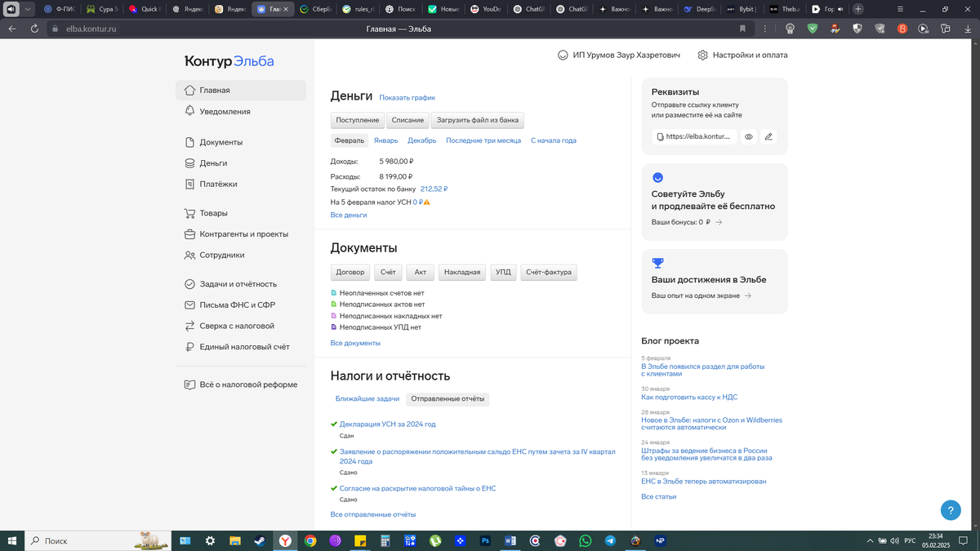980x551 pixels.
Task: Read ЕНС в Эльбе теперь автоматизирован article
Action: click(x=704, y=482)
